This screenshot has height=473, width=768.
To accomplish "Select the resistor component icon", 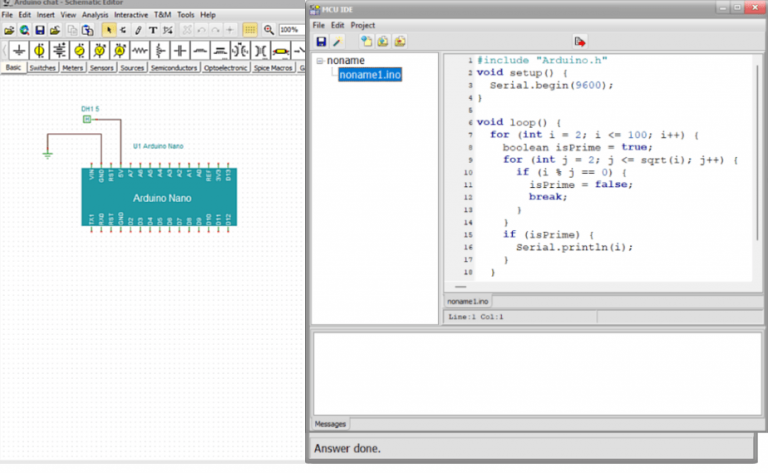I will [x=140, y=50].
